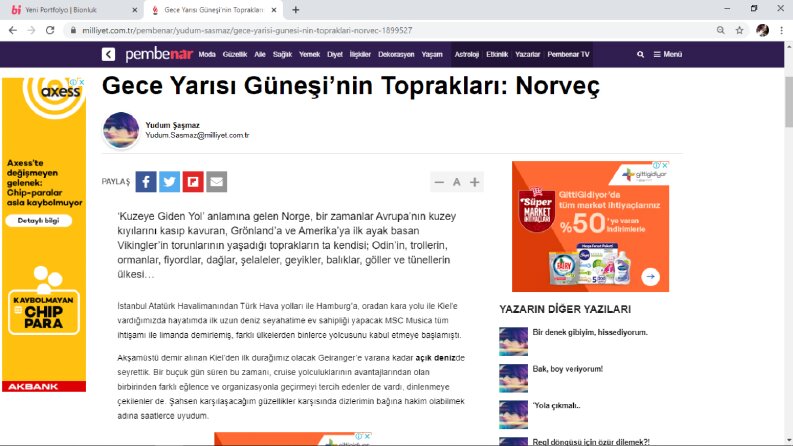Open article ''Yola çıkmalı..'

(556, 406)
